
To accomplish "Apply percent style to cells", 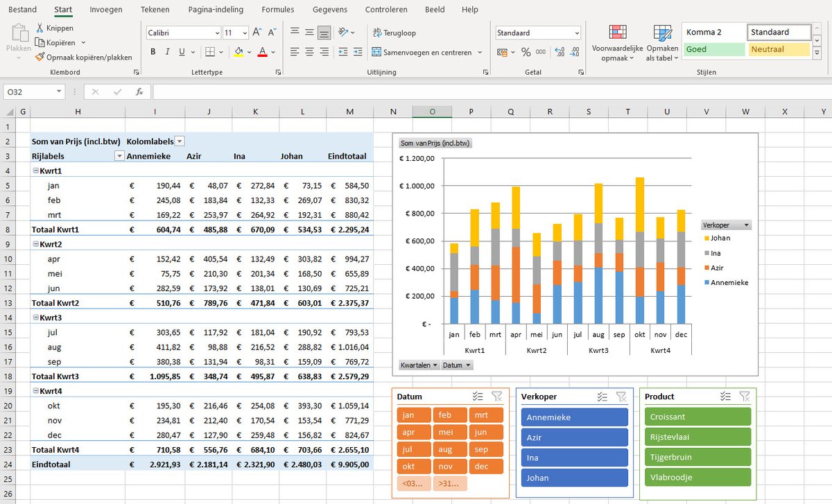I will [526, 52].
